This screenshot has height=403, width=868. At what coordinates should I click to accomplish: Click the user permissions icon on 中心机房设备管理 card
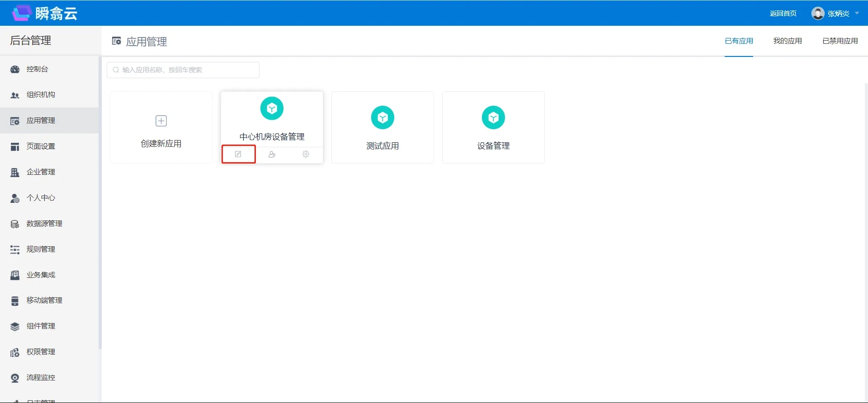tap(272, 155)
